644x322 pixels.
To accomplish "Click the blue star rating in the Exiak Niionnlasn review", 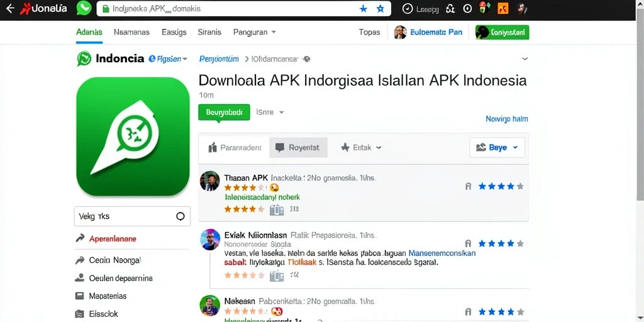I will (501, 243).
